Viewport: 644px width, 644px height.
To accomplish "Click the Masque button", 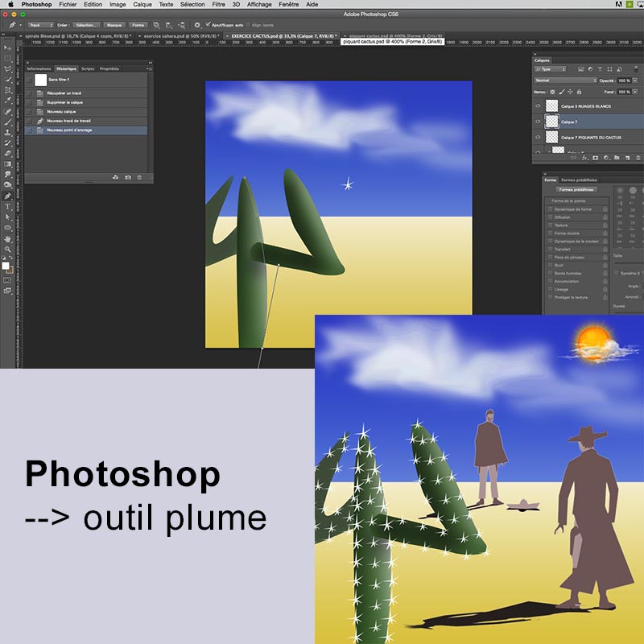I will [x=114, y=25].
